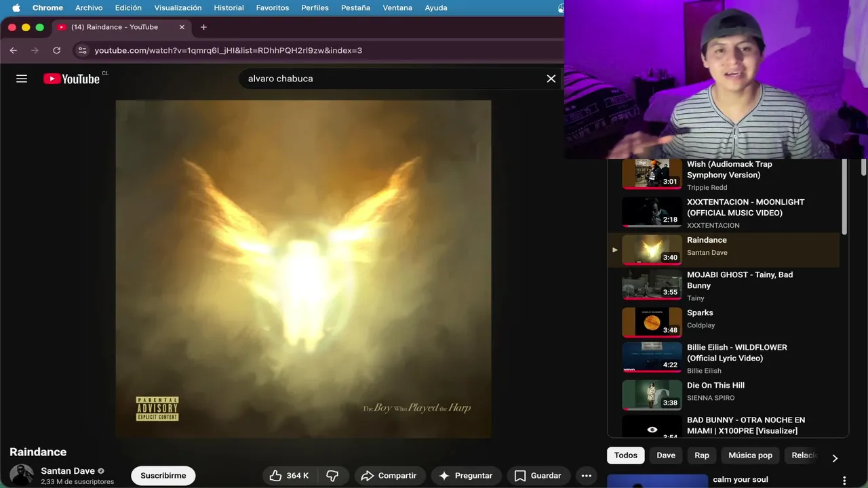
Task: Play Wish Audiomack Trap Symphony Version
Action: tap(730, 169)
